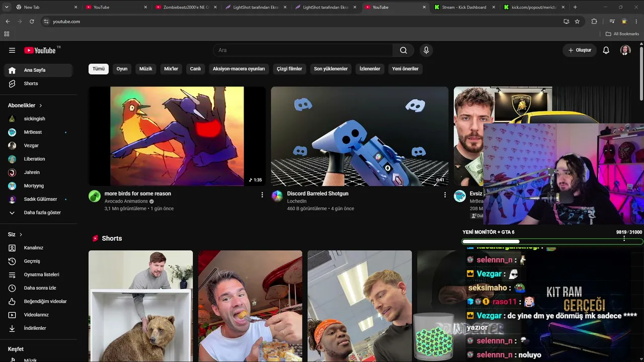The height and width of the screenshot is (362, 644).
Task: Open the browser media controls icon
Action: (x=612, y=22)
